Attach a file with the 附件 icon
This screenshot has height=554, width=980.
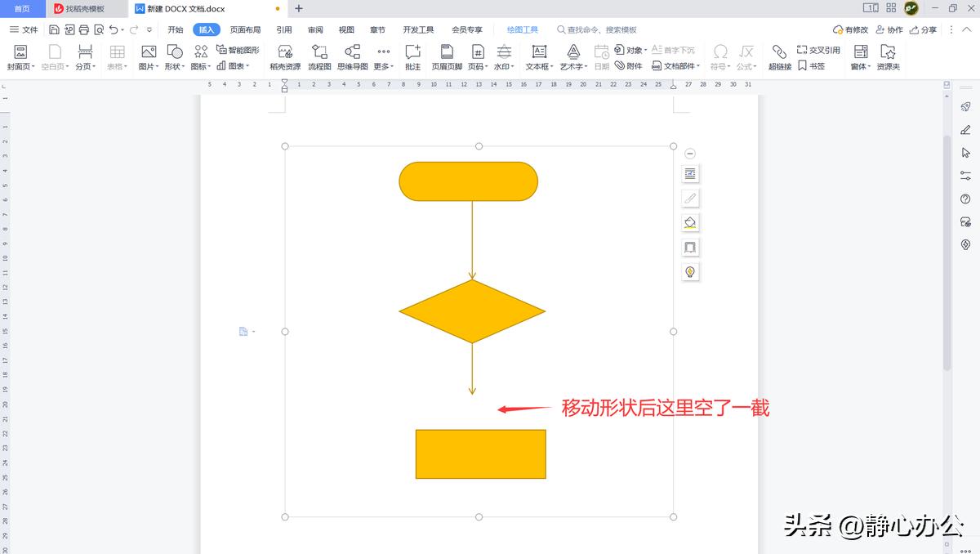(x=629, y=66)
